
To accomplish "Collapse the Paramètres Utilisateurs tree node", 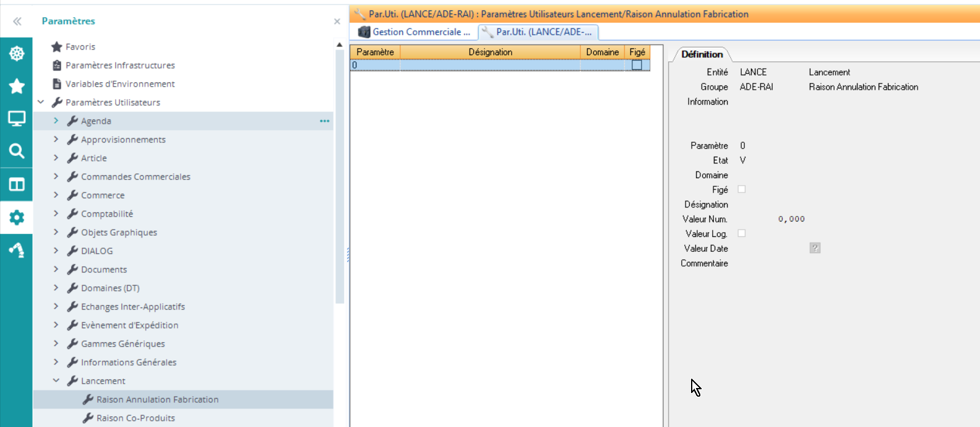I will pos(41,102).
